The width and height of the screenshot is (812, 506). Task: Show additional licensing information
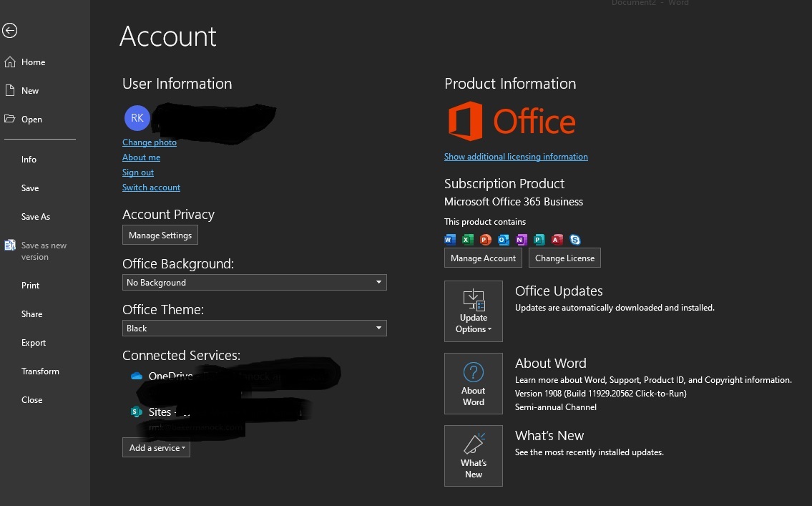click(516, 157)
